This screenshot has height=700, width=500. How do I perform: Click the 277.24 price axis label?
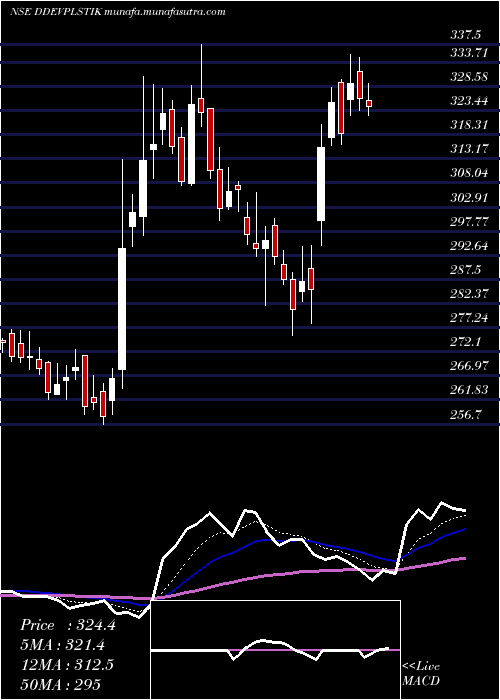click(x=469, y=317)
